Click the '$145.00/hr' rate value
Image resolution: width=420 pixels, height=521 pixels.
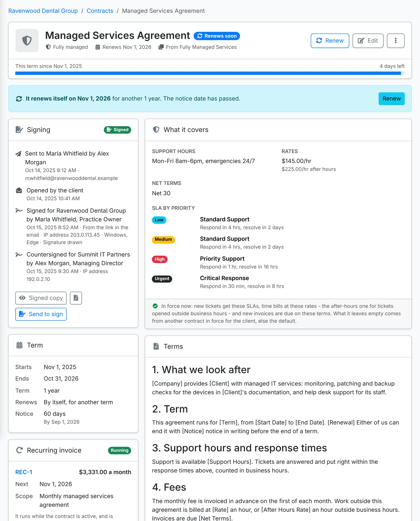tap(296, 161)
